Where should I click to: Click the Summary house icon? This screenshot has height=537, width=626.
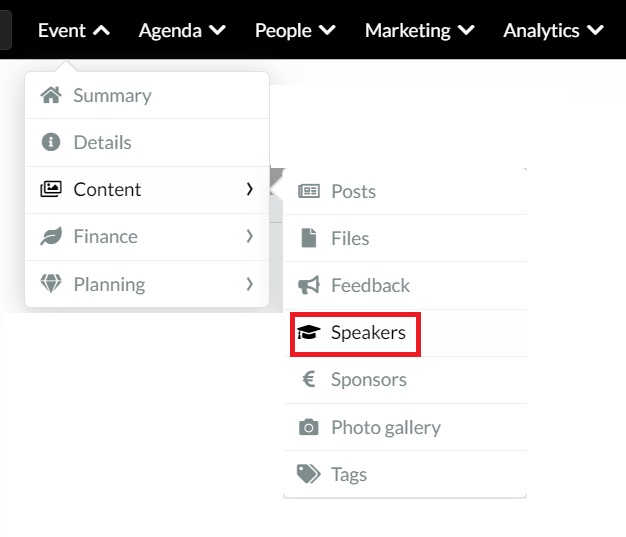point(51,95)
